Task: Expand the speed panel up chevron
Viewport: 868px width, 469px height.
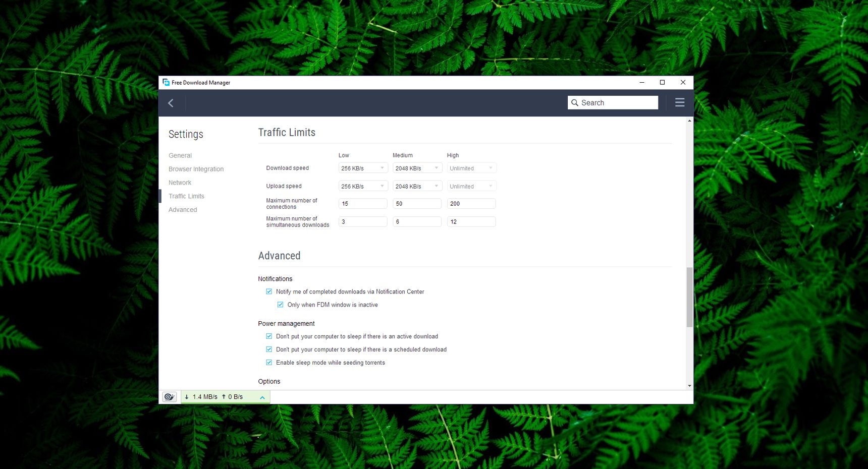Action: point(262,397)
